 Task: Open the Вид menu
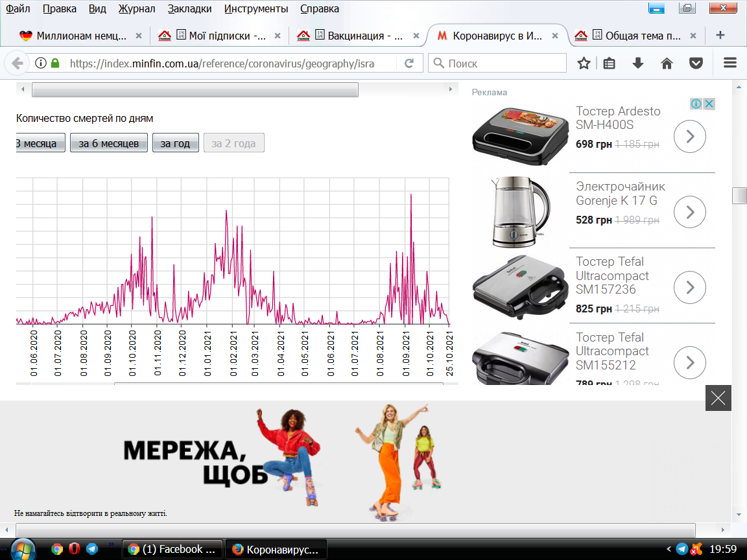97,8
